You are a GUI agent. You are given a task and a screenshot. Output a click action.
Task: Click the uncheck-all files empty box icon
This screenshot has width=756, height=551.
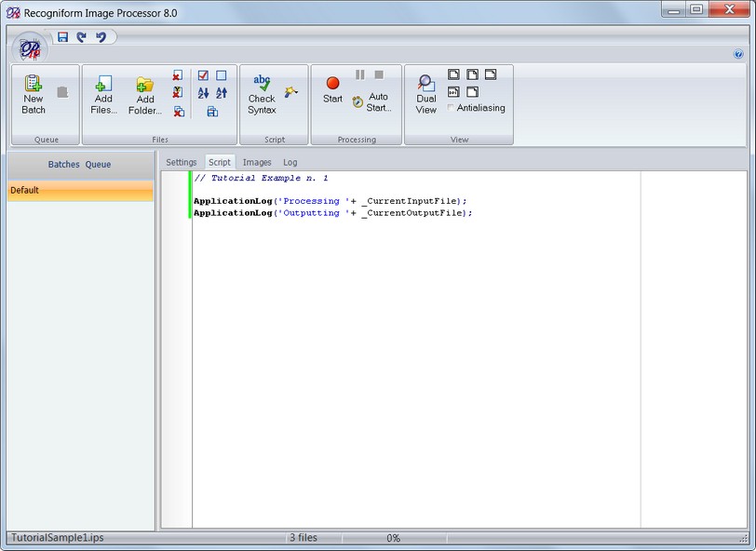point(222,75)
